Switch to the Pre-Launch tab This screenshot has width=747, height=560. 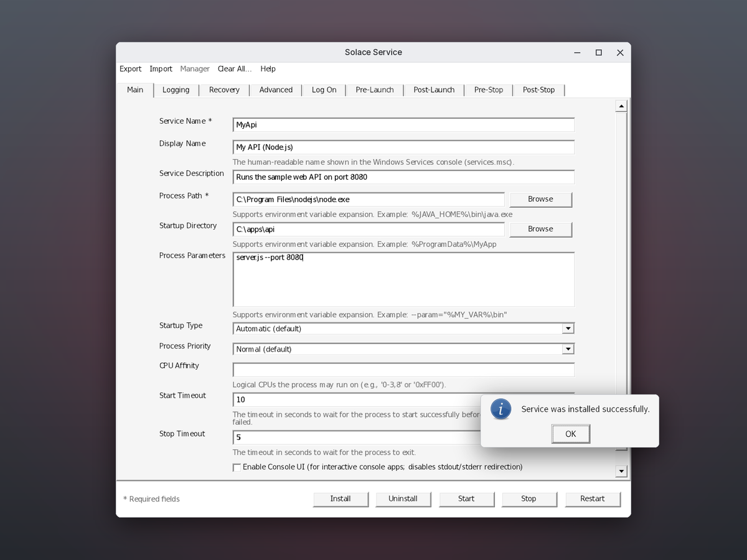pos(375,90)
